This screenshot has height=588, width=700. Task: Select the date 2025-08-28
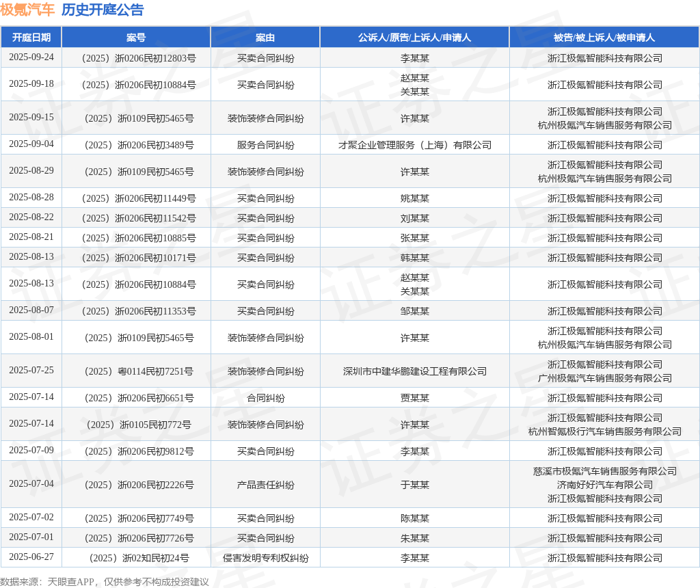(31, 198)
